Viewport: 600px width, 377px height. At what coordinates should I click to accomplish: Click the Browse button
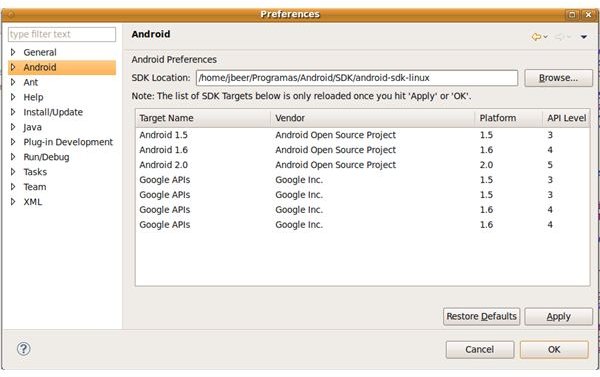tap(558, 78)
